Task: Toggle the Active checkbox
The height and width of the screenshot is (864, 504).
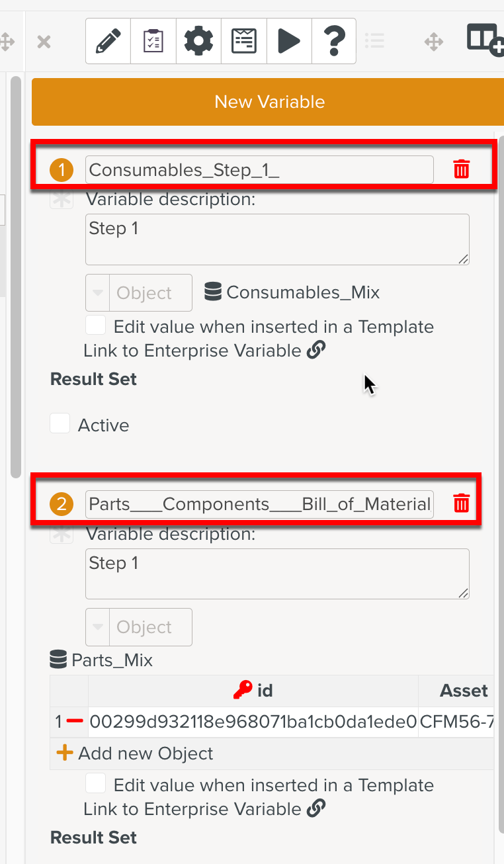Action: point(60,424)
